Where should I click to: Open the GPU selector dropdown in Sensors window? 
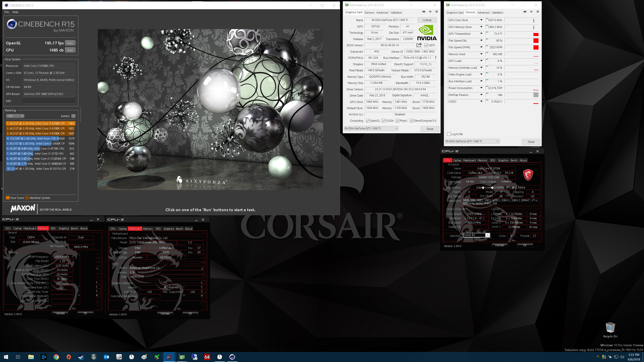click(472, 141)
